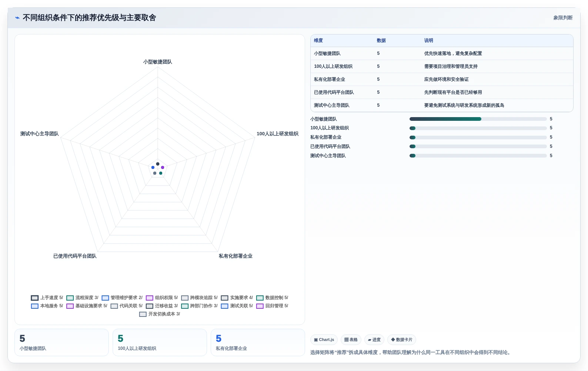Open the 100人以上研发组织 stat card
588x371 pixels.
[160, 342]
